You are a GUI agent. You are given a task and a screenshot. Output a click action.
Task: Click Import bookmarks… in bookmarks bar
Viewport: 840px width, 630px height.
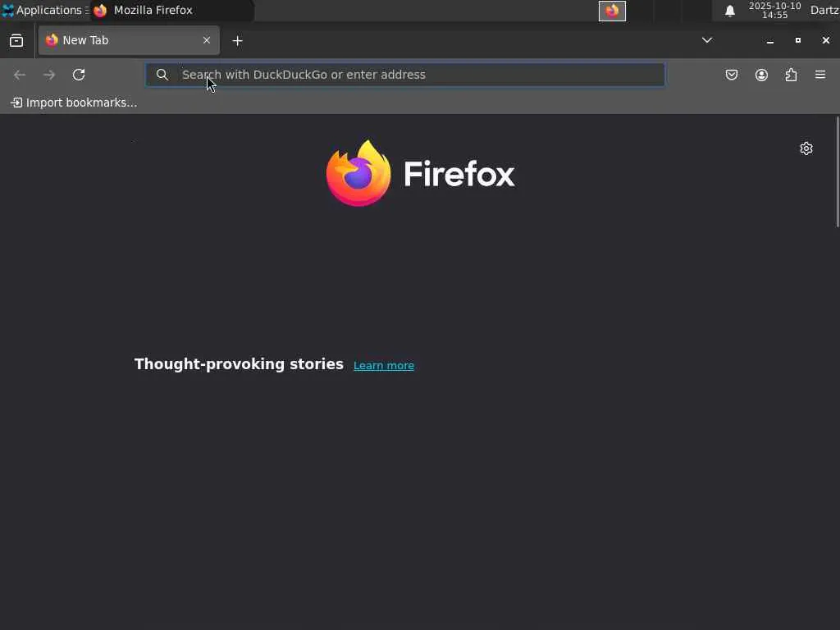click(74, 103)
